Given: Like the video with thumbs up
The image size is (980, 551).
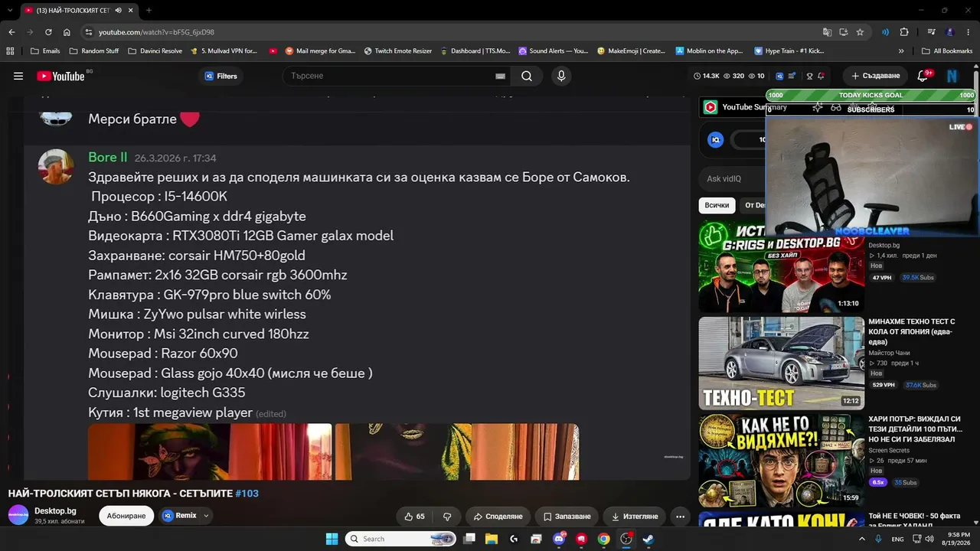Looking at the screenshot, I should tap(414, 517).
